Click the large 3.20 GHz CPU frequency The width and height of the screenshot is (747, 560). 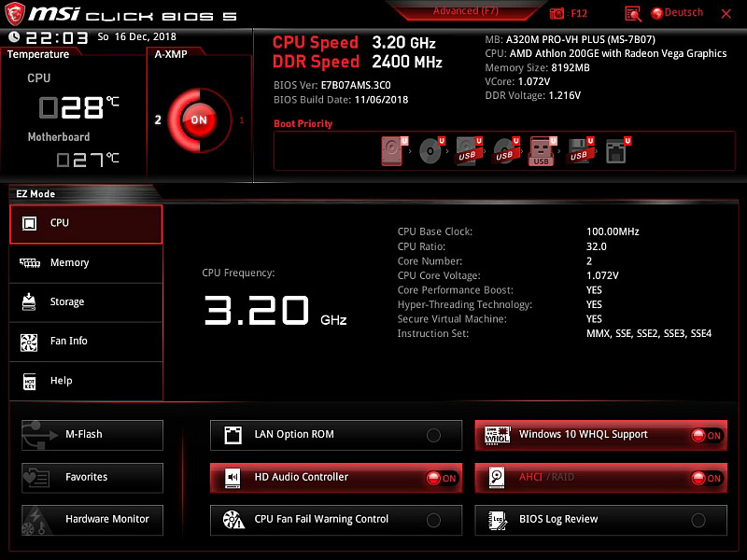(x=275, y=310)
